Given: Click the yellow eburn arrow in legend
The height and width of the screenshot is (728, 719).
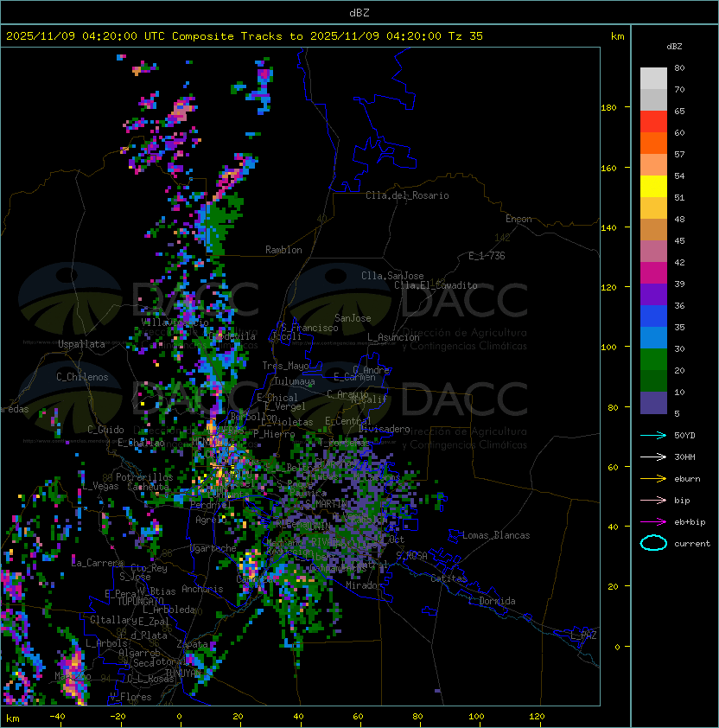Looking at the screenshot, I should coord(653,479).
